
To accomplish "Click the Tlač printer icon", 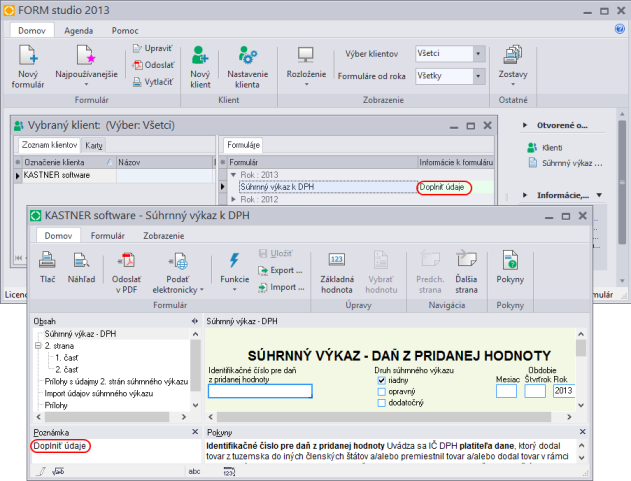I will click(x=47, y=260).
